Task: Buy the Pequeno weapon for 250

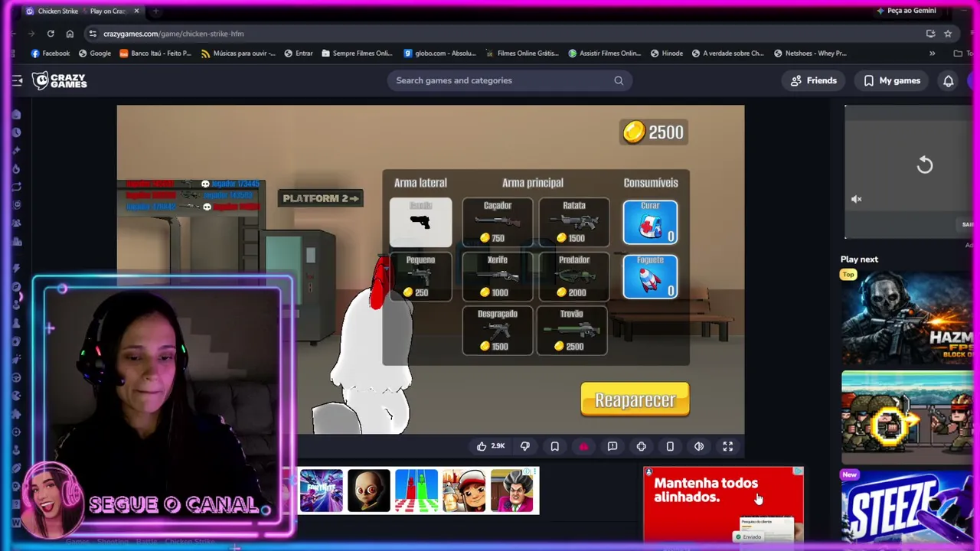Action: 420,276
